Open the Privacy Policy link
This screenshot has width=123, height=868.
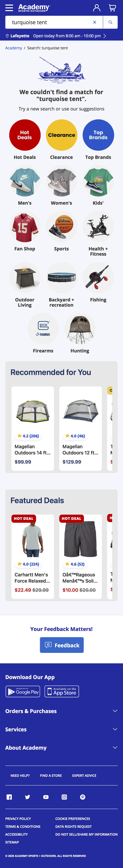pos(18,818)
